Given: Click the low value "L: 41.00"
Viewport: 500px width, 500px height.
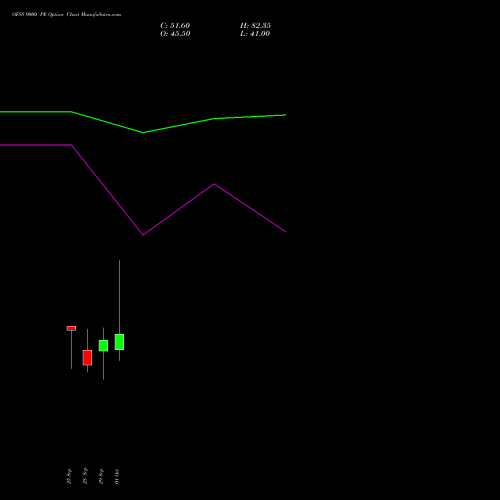Looking at the screenshot, I should pos(255,34).
